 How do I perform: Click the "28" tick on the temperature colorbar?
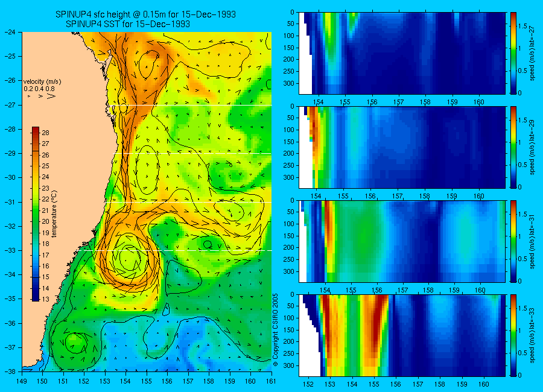[x=46, y=133]
